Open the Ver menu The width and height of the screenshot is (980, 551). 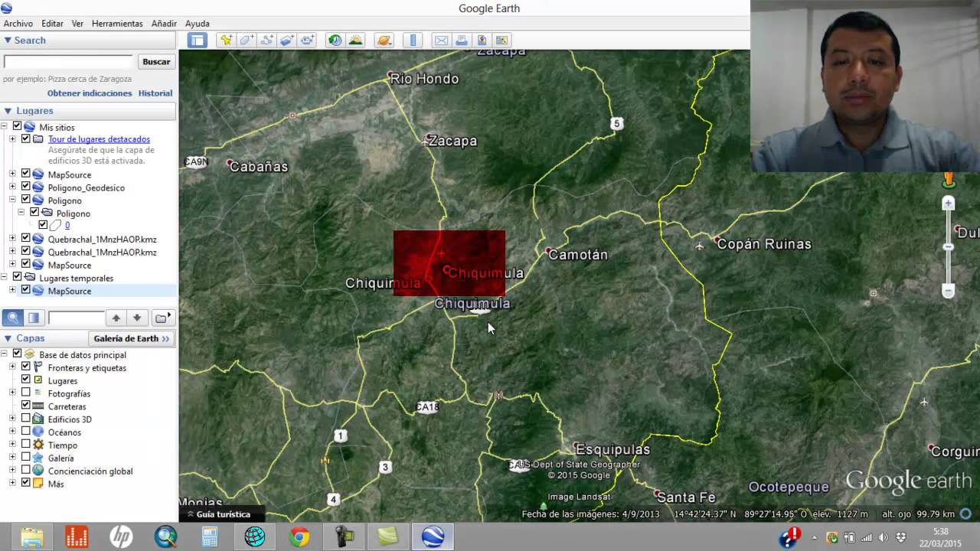point(77,24)
